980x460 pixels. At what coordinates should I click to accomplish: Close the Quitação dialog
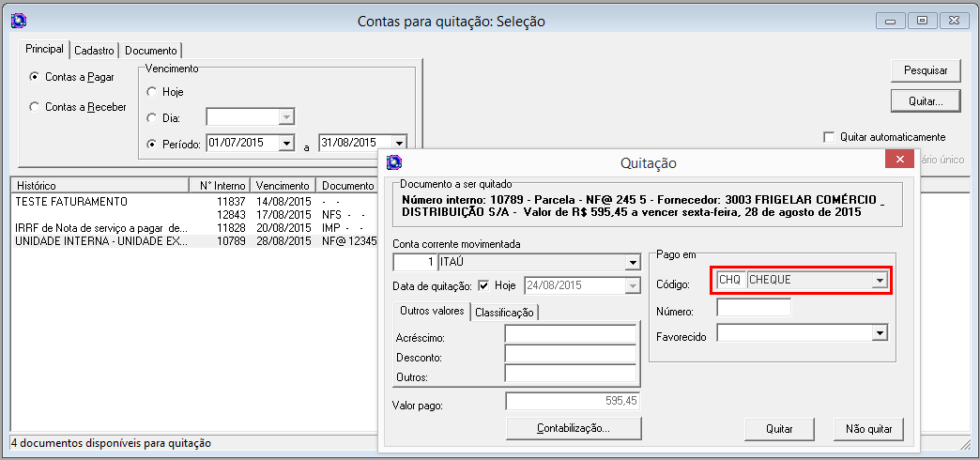(x=900, y=160)
